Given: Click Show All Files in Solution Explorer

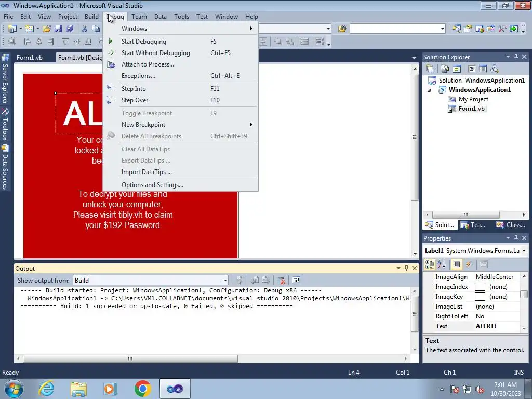Looking at the screenshot, I should coord(445,69).
